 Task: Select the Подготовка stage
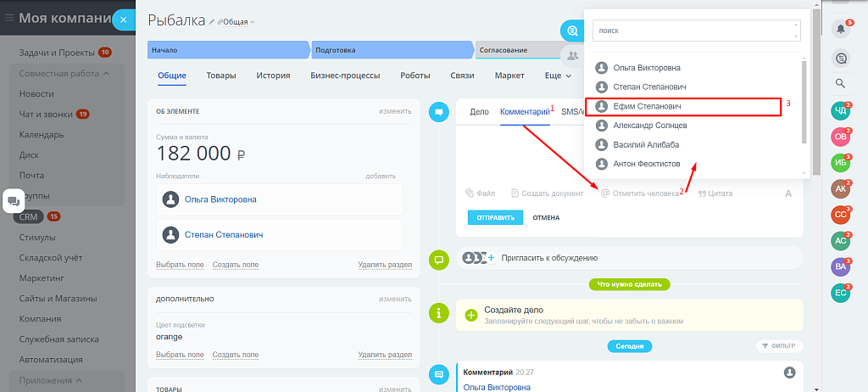[x=392, y=50]
